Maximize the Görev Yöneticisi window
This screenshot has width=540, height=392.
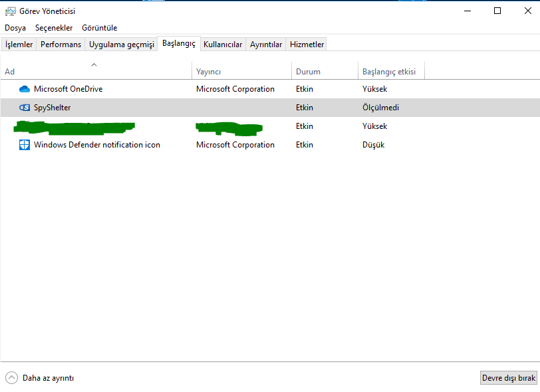[x=497, y=11]
